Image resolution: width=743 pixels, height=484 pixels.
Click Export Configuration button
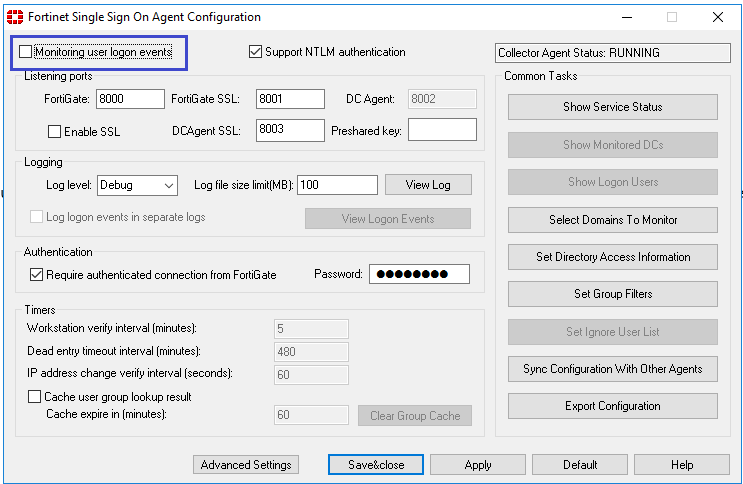click(613, 406)
